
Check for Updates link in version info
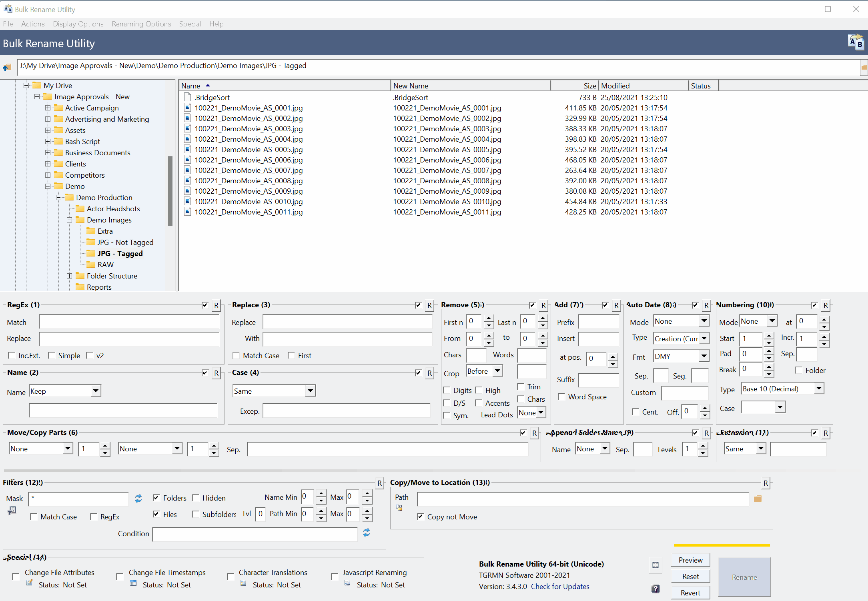click(564, 587)
